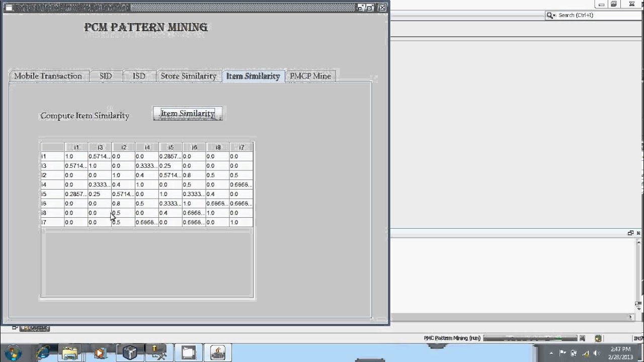The width and height of the screenshot is (644, 362).
Task: Select the 0.25 cell in row i3
Action: 171,166
